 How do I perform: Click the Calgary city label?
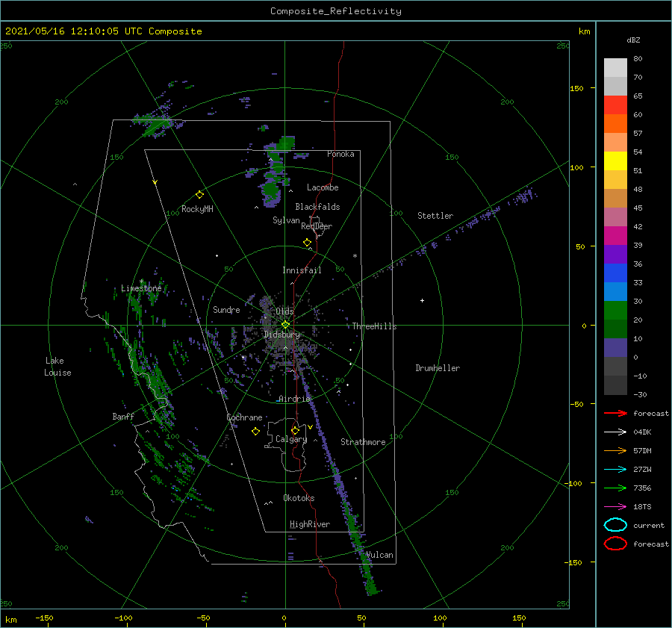click(x=291, y=439)
